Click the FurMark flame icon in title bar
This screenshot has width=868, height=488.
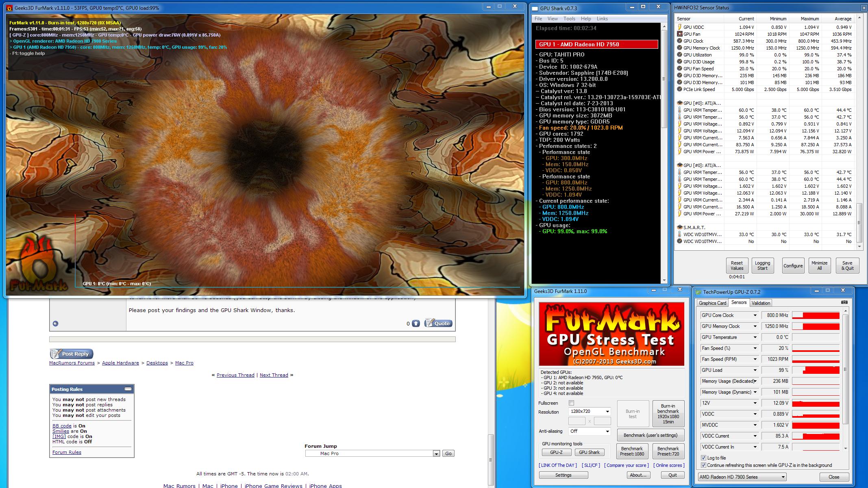tap(9, 8)
